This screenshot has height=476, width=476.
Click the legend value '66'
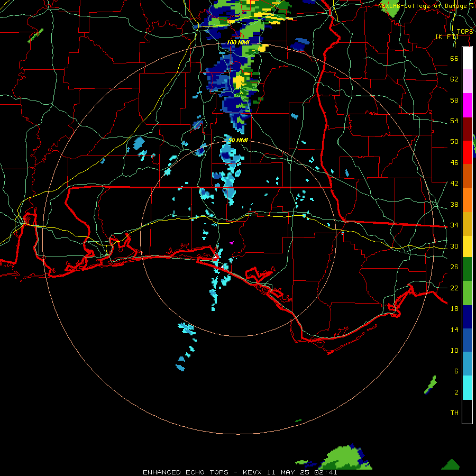[454, 58]
